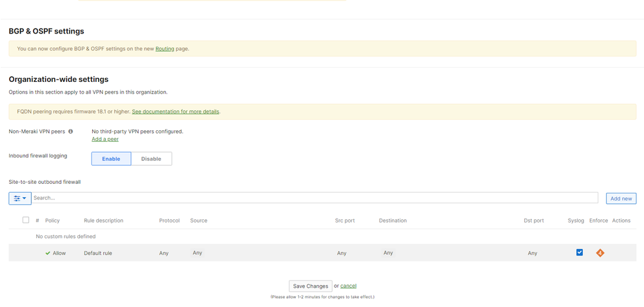Click the Destination column header
This screenshot has width=644, height=307.
(393, 221)
